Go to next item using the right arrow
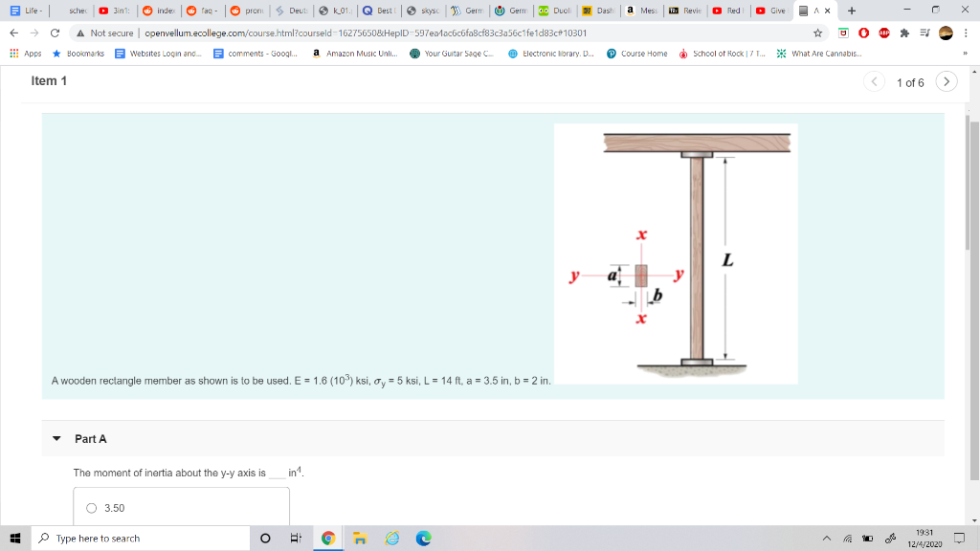980x551 pixels. tap(947, 82)
